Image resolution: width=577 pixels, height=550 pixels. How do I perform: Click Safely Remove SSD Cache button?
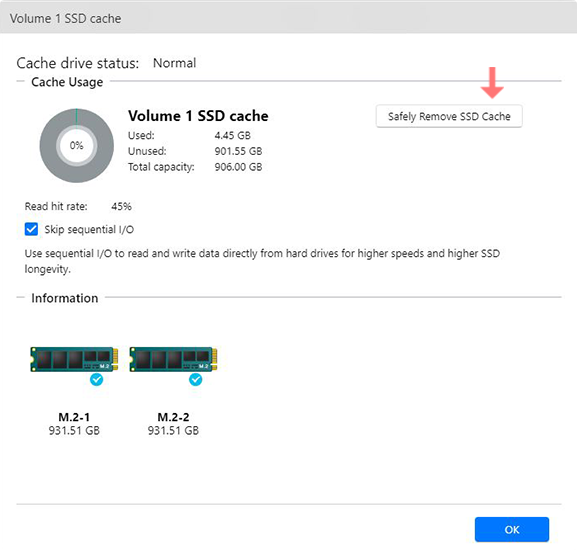(449, 116)
